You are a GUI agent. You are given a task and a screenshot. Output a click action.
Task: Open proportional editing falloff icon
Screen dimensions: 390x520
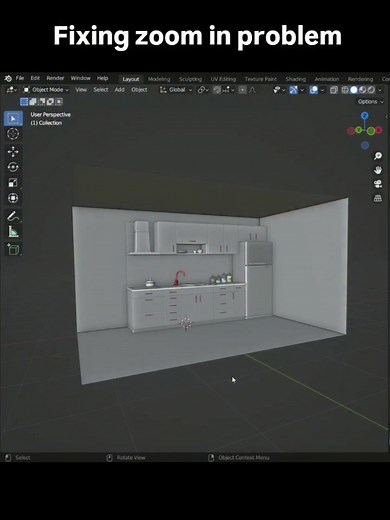252,90
